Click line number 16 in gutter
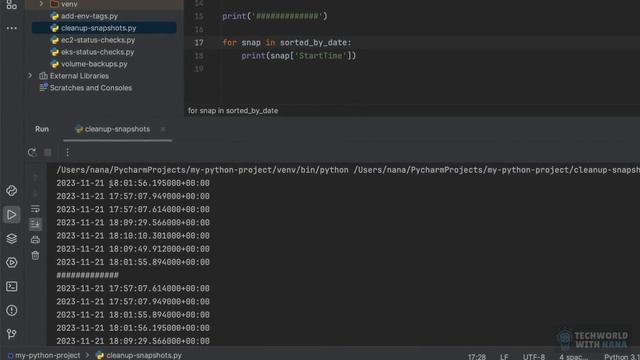Screen dimensions: 640x360 (x=199, y=29)
